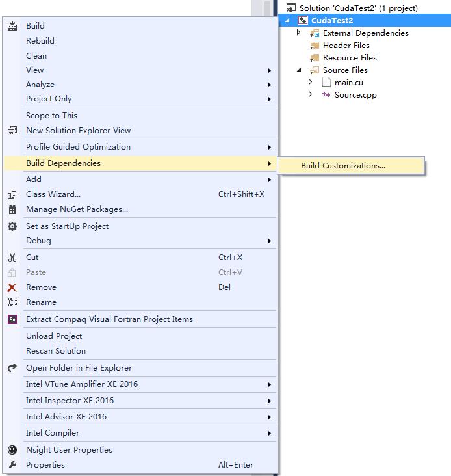Open Intel Inspector XE 2016 submenu
Image resolution: width=451 pixels, height=476 pixels.
click(140, 401)
